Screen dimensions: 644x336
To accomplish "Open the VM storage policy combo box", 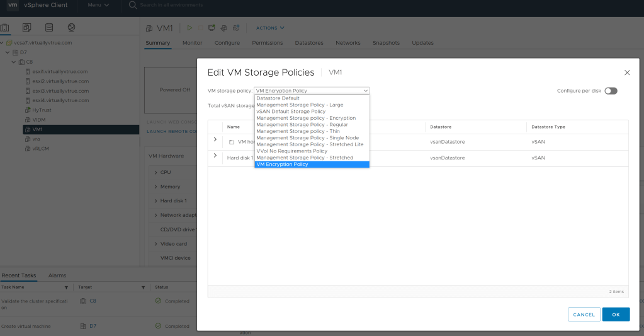I will tap(312, 91).
